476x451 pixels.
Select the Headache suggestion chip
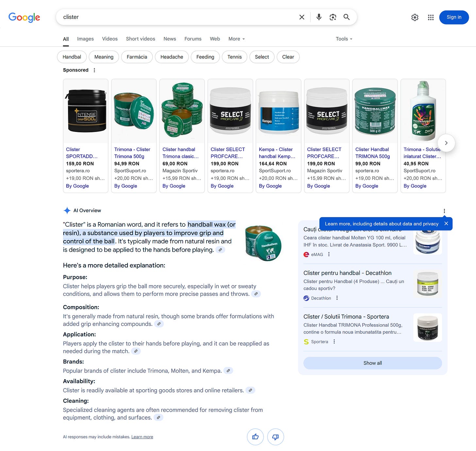[172, 57]
